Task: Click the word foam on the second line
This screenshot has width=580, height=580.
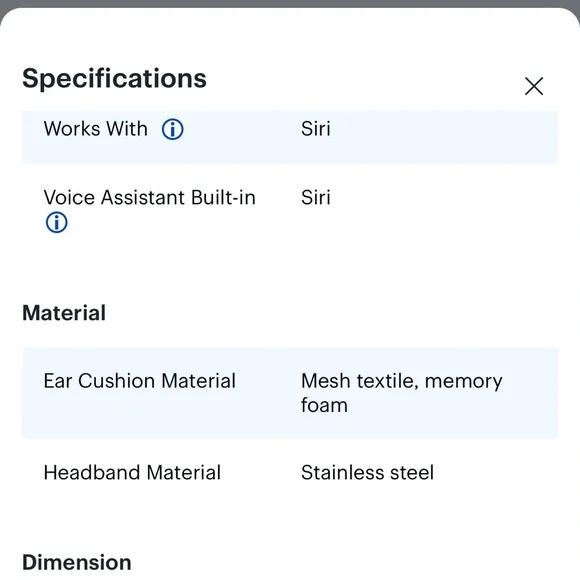Action: pyautogui.click(x=324, y=405)
